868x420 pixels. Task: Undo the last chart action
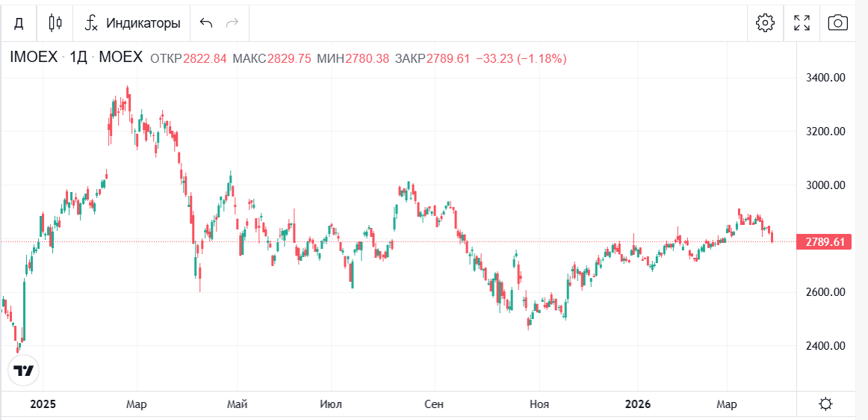206,23
